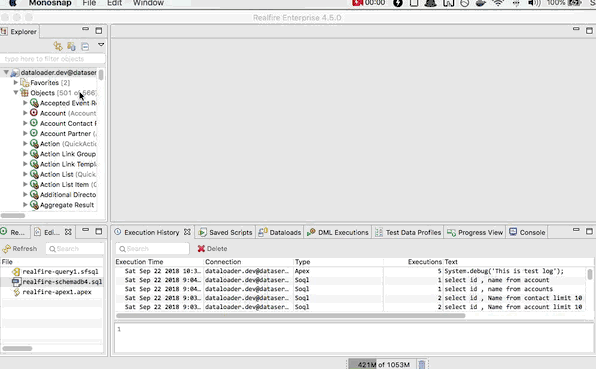The image size is (596, 369).
Task: Open Monosnap menu
Action: tap(50, 3)
